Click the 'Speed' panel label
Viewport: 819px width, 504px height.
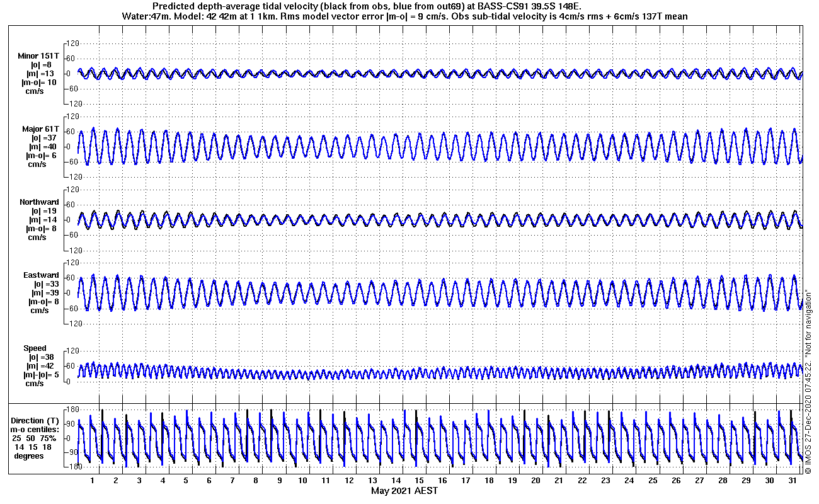coord(35,348)
